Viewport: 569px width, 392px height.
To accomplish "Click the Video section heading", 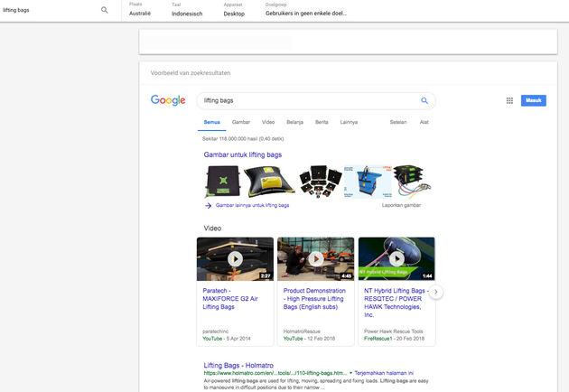I will 212,229.
